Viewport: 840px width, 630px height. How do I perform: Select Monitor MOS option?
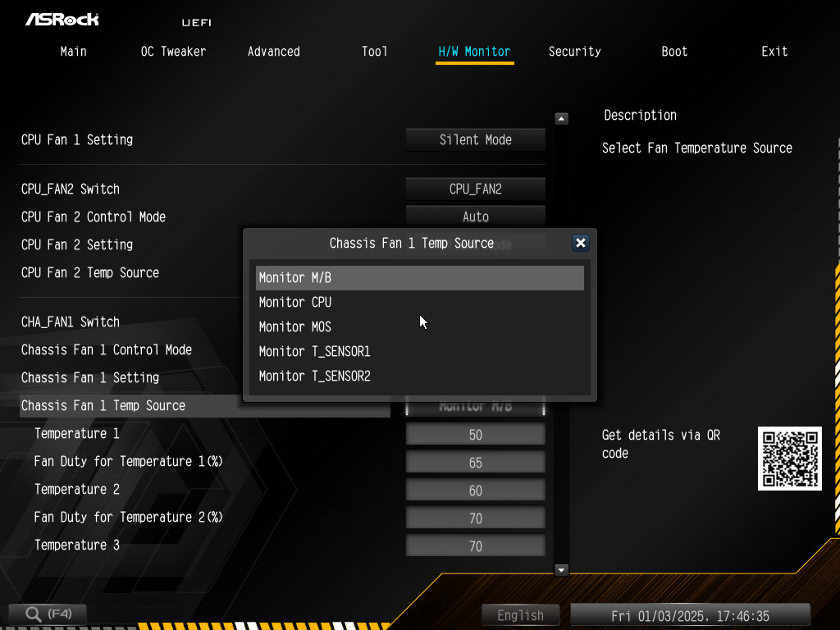pyautogui.click(x=295, y=326)
